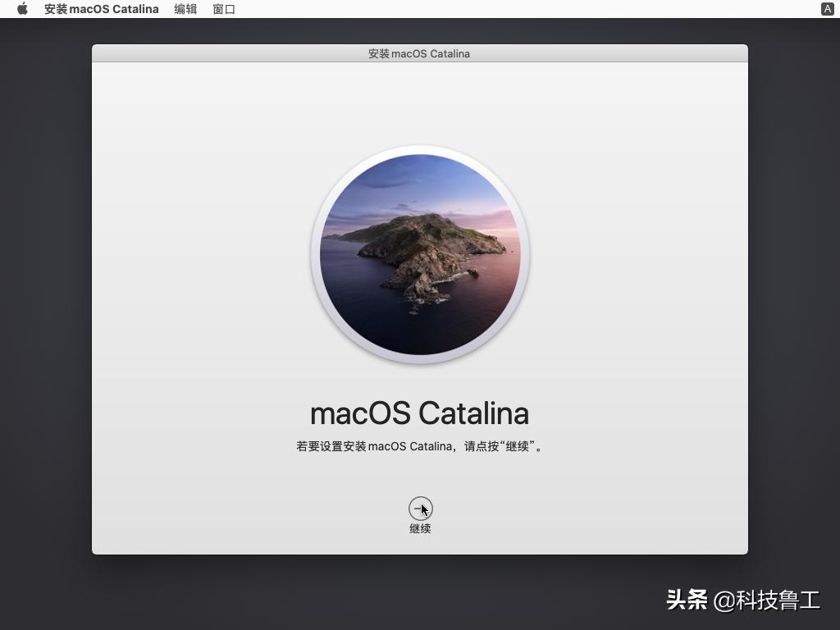Open the 安装 macOS Catalina application menu

(100, 9)
